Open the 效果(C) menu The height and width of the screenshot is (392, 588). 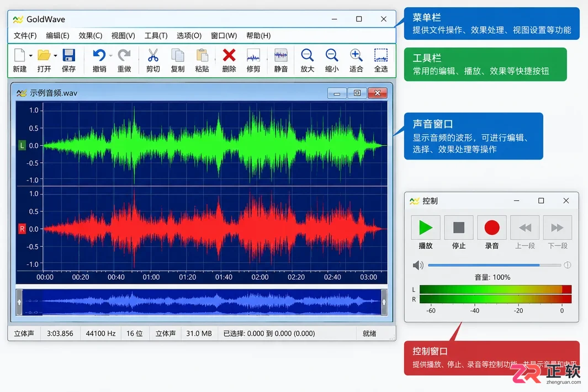point(91,36)
